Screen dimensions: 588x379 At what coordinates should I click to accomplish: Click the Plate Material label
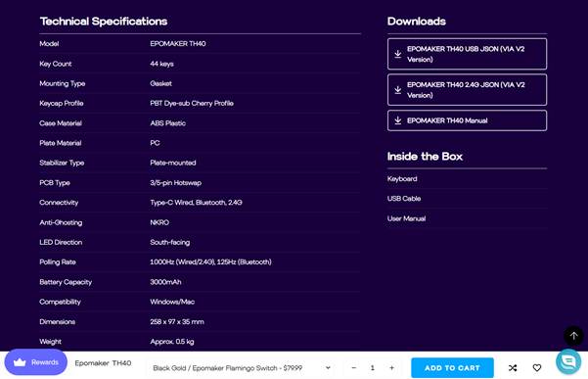pos(61,143)
